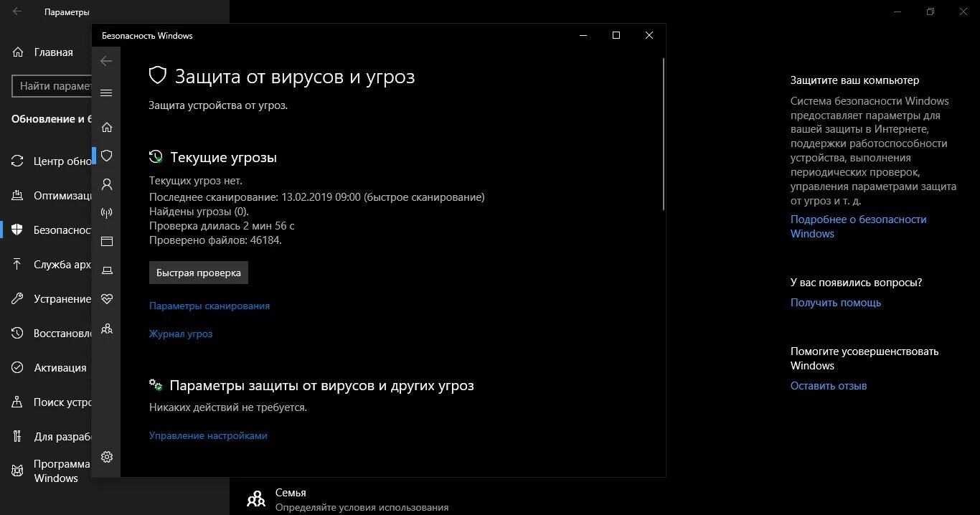Click Параметры защиты от вирусов и других угроз heading

pyautogui.click(x=321, y=385)
